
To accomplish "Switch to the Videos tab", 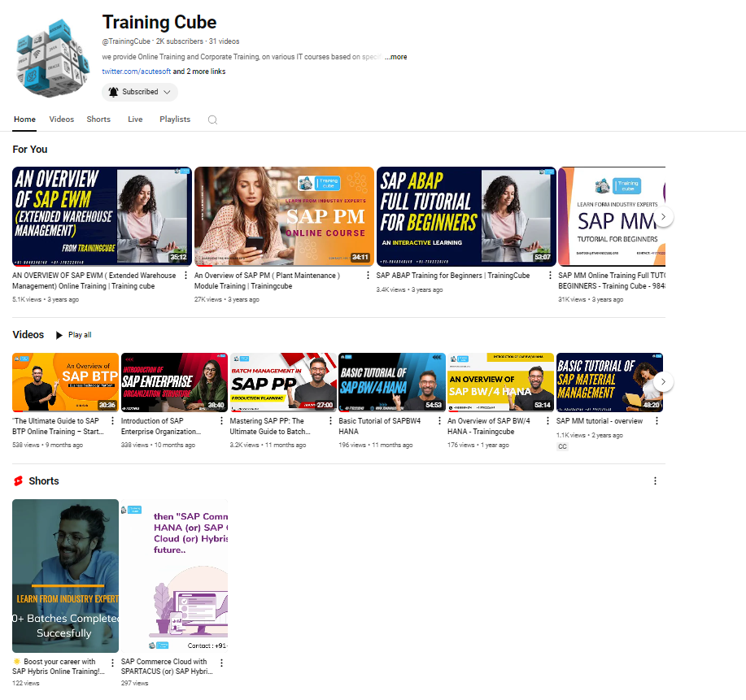I will 61,120.
